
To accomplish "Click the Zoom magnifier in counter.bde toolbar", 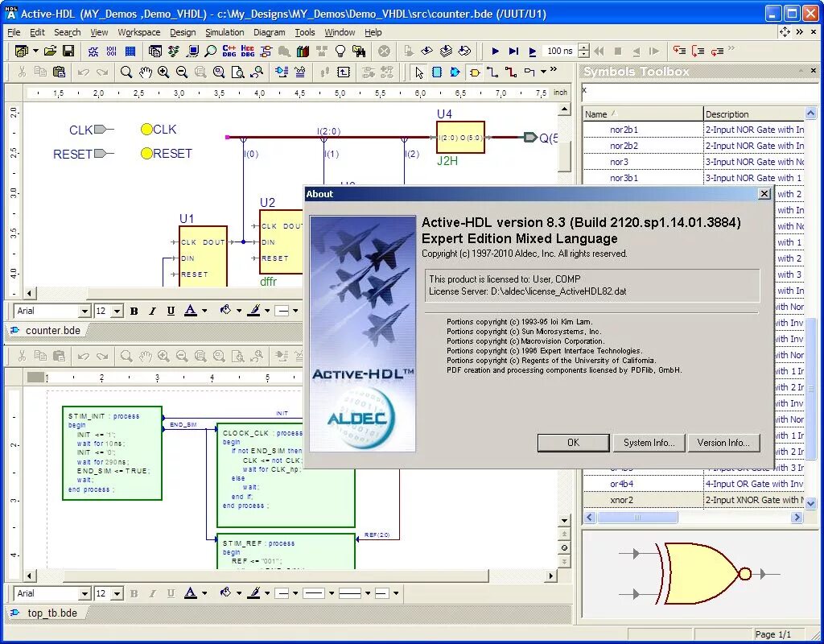I will pos(126,72).
